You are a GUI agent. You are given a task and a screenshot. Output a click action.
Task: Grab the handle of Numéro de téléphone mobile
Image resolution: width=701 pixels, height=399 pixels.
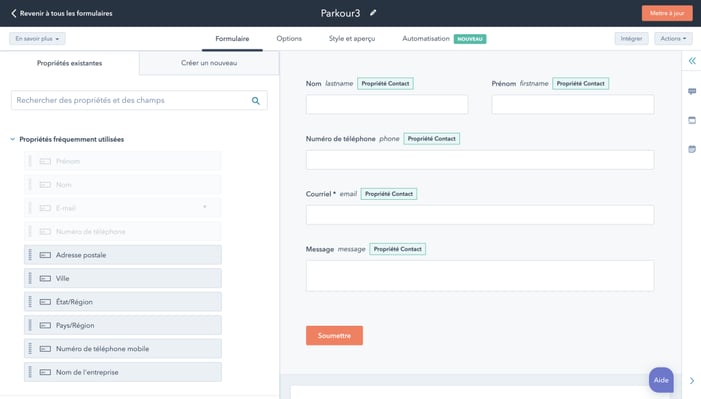click(30, 348)
